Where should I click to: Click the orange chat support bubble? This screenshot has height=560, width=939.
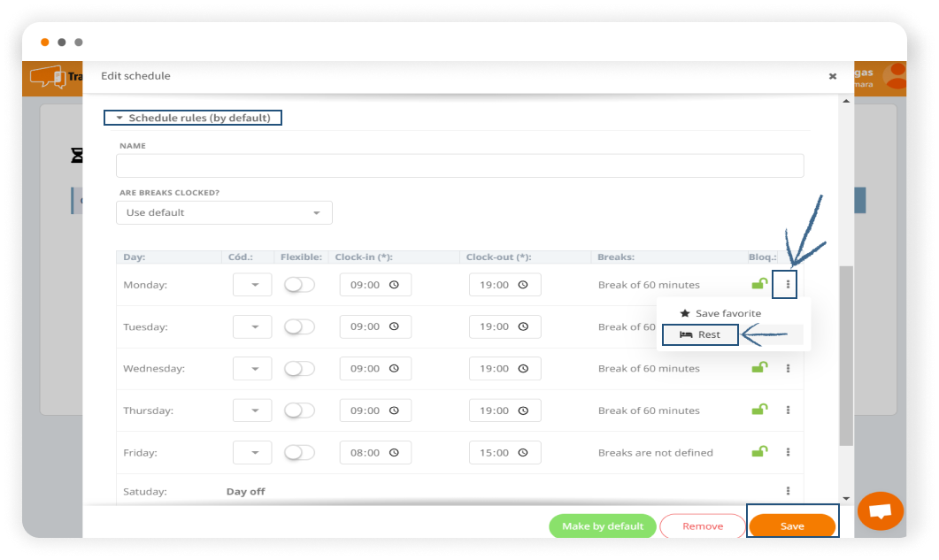880,511
